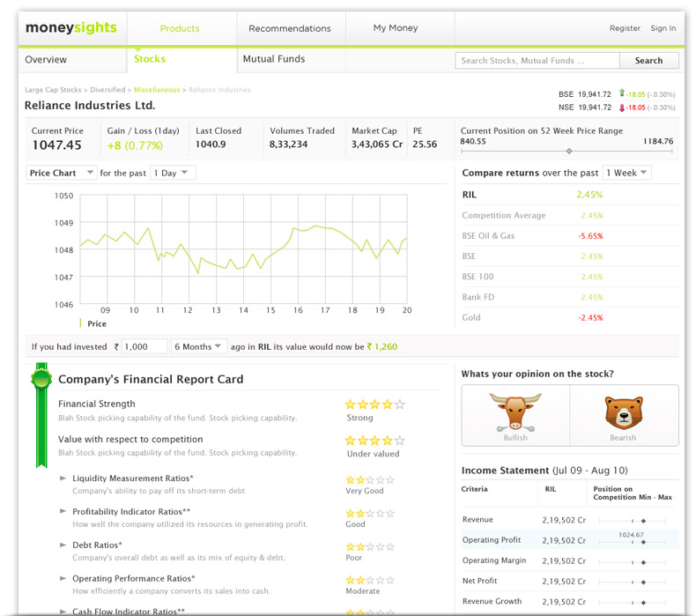Expand Operating Performance Ratios section
696x616 pixels.
63,578
